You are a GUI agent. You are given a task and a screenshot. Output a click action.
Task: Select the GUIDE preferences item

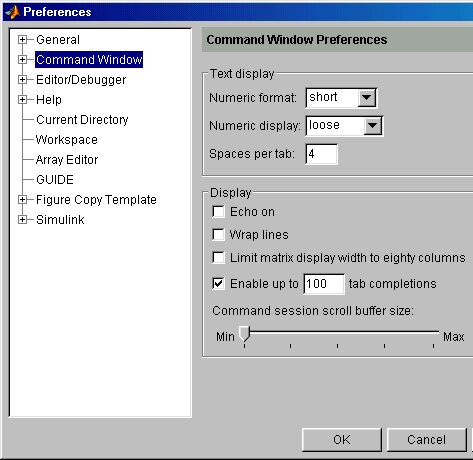pos(55,180)
